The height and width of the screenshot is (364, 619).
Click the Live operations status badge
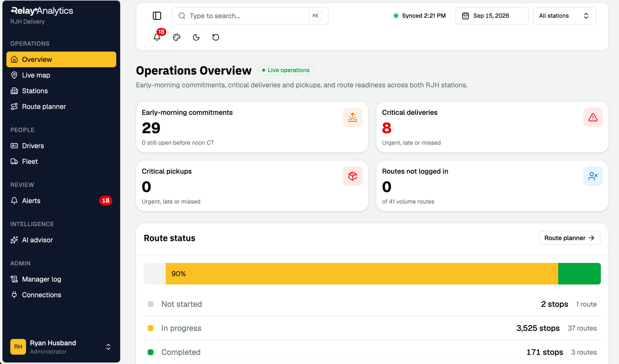pos(286,70)
